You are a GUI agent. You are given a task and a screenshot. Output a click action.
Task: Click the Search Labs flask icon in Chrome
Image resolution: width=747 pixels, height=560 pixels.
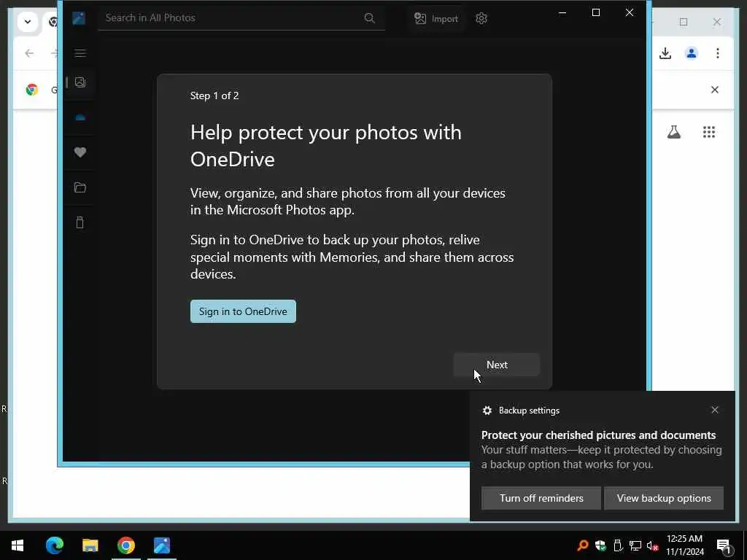coord(673,132)
